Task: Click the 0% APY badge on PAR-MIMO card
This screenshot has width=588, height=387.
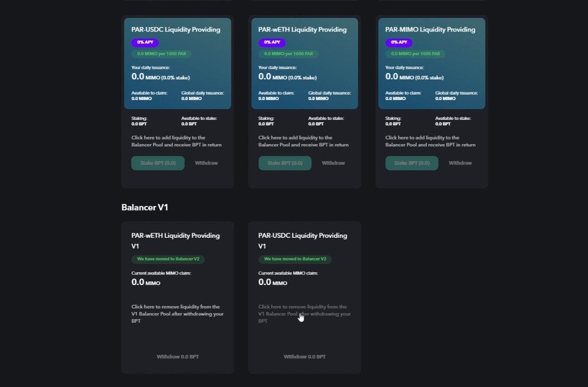Action: [x=399, y=42]
